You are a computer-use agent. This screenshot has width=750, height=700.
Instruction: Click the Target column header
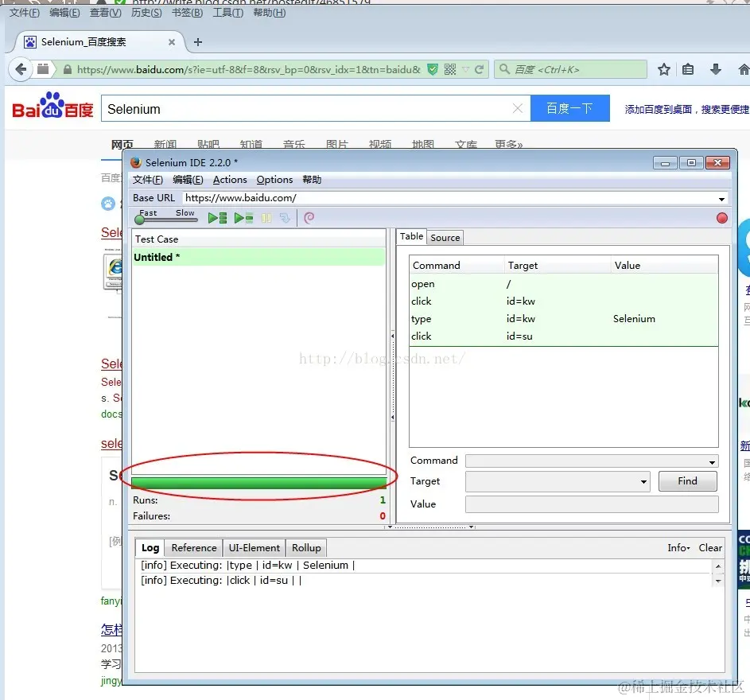pyautogui.click(x=558, y=266)
